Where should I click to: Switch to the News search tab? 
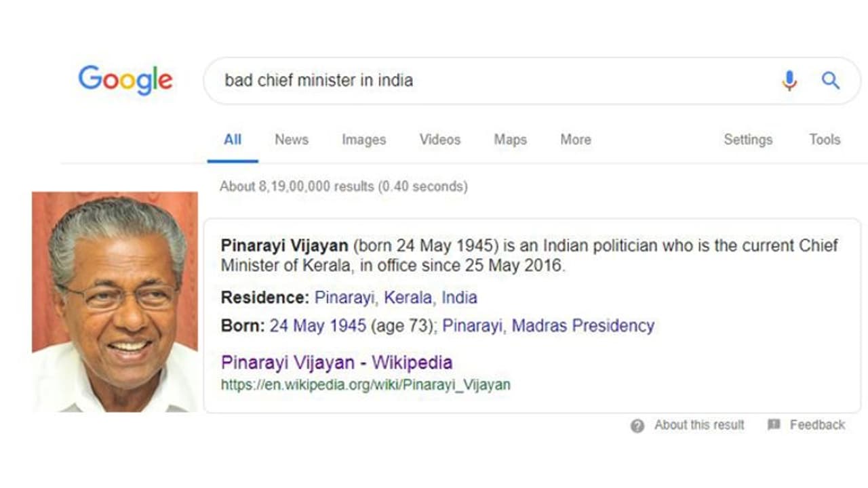click(x=291, y=140)
